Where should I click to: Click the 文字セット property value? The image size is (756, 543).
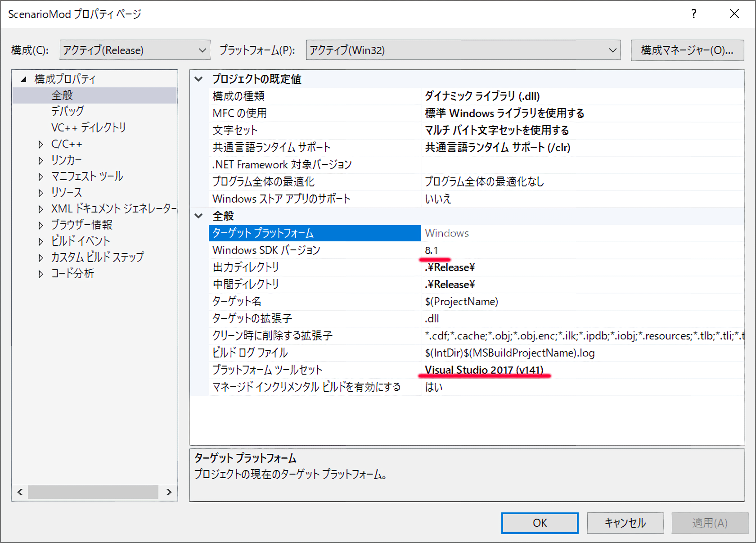click(497, 131)
